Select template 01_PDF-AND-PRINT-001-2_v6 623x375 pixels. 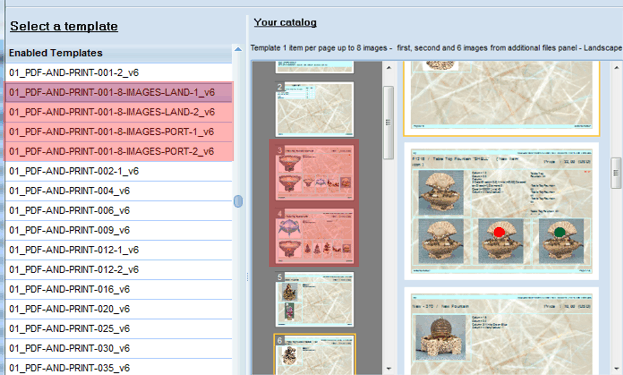[x=119, y=73]
